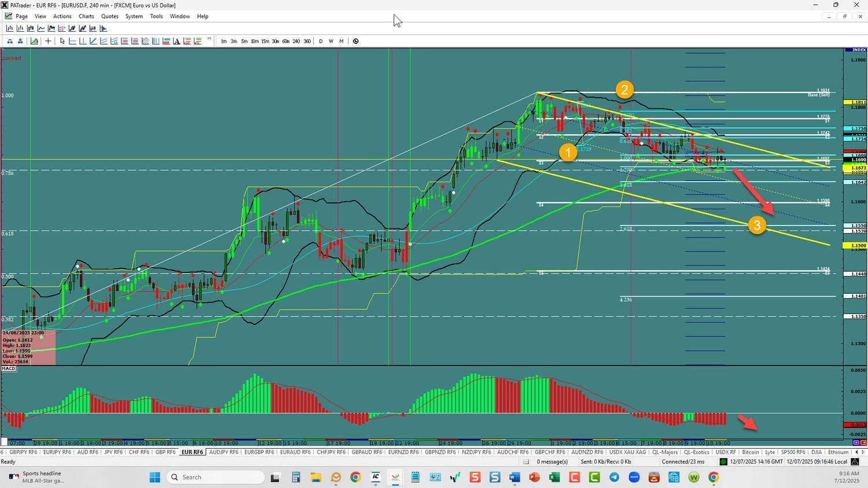Switch to the Bitcoin tab
This screenshot has height=488, width=868.
[x=751, y=452]
